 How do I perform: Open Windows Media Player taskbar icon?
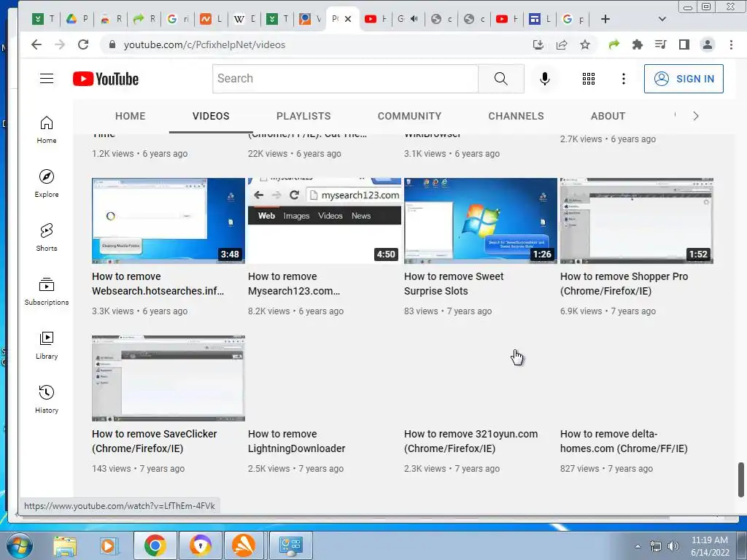[108, 545]
